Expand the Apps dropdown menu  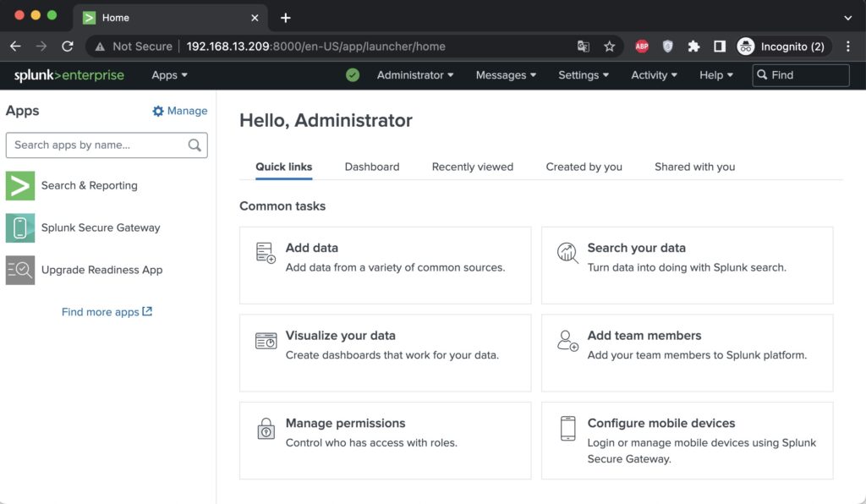tap(169, 75)
